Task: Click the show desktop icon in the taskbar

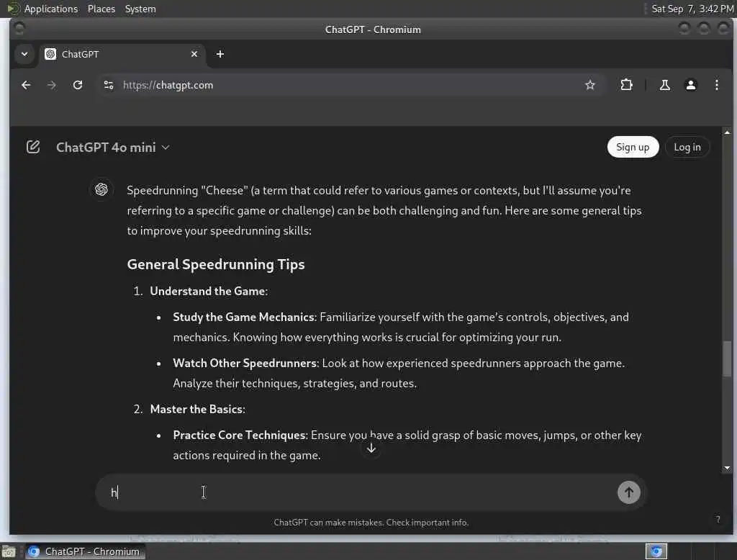Action: coord(9,551)
